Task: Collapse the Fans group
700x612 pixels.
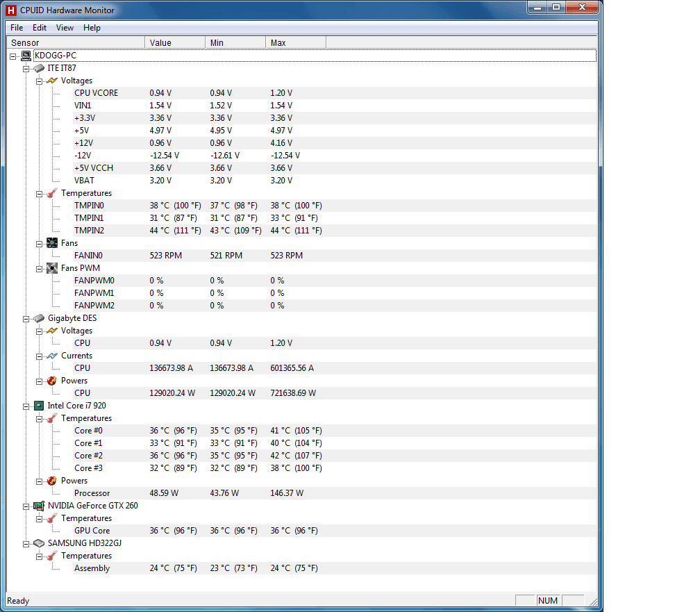Action: click(x=40, y=244)
